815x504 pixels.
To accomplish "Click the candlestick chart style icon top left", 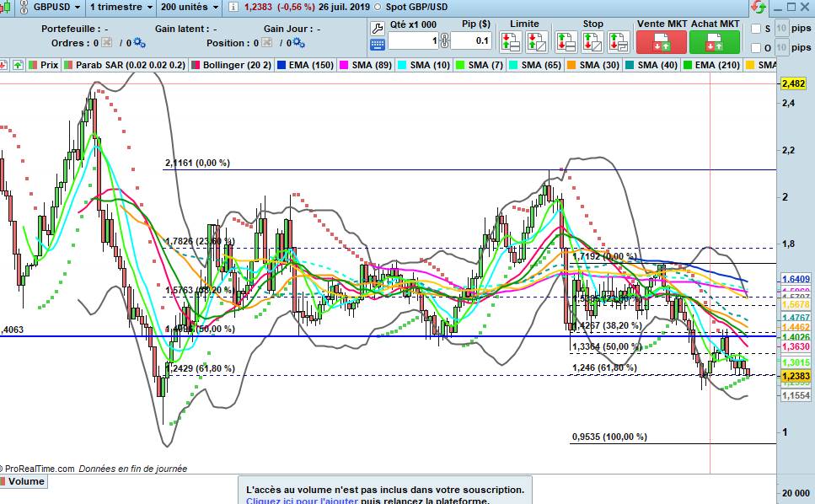I will click(5, 8).
